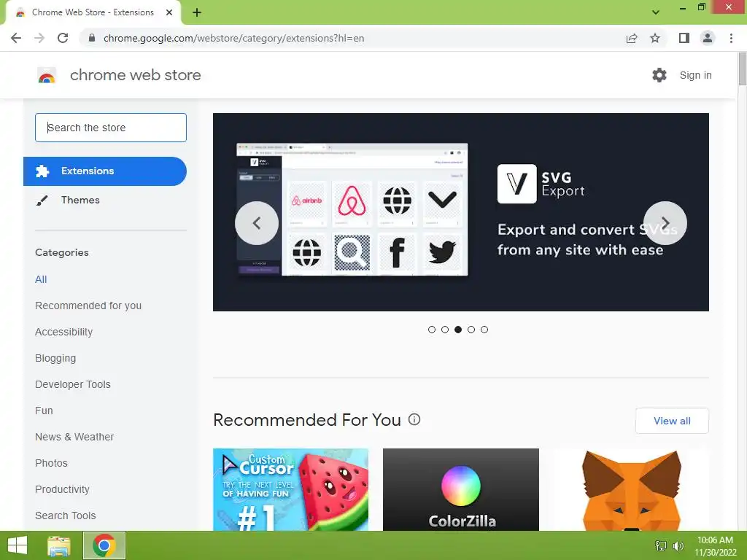
Task: Close the Chrome Web Store tab
Action: tap(169, 12)
